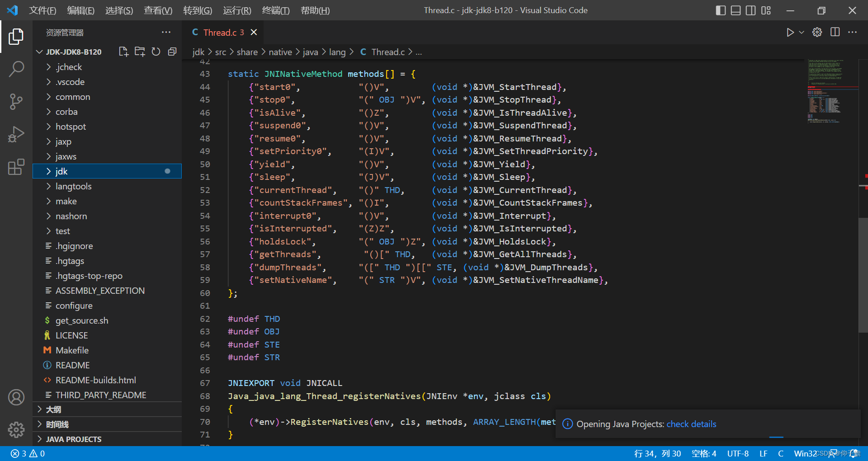This screenshot has height=461, width=868.
Task: Open the 编辑(E) menu
Action: (x=81, y=10)
